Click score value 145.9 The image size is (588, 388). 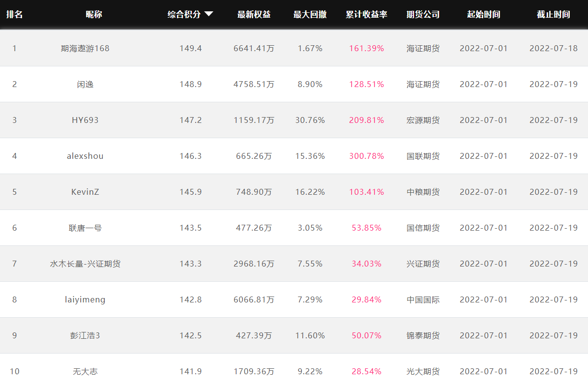[x=190, y=192]
